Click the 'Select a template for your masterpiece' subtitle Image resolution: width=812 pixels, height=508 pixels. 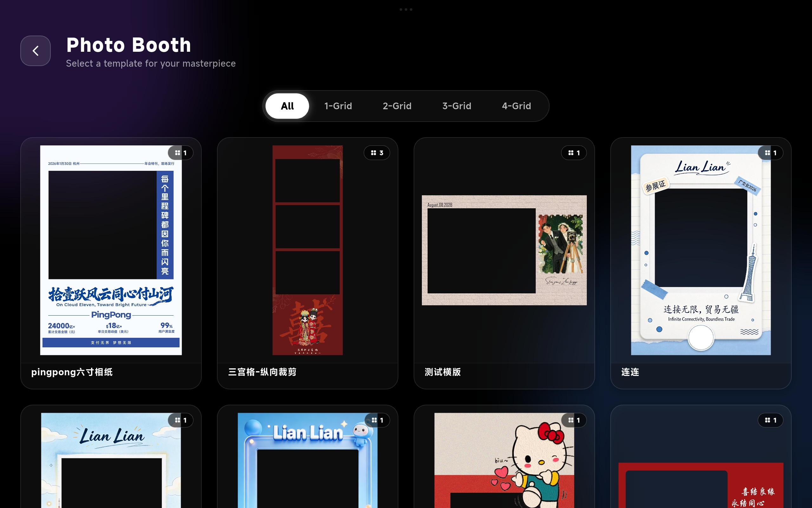tap(151, 63)
